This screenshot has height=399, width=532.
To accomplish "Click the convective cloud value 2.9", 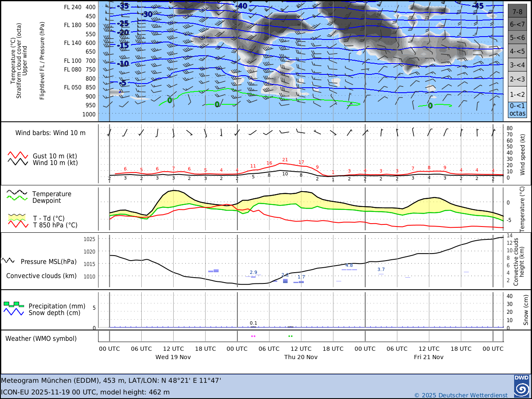I will (254, 273).
